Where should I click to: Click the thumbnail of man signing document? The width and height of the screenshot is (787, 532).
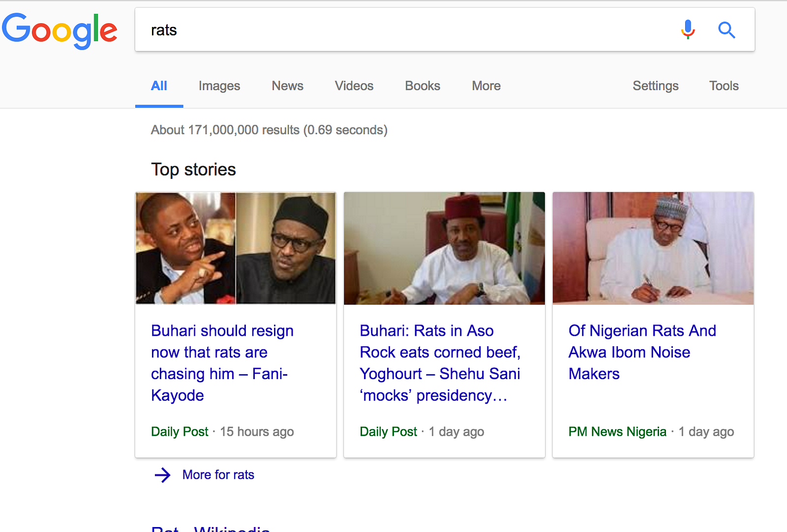[x=653, y=248]
